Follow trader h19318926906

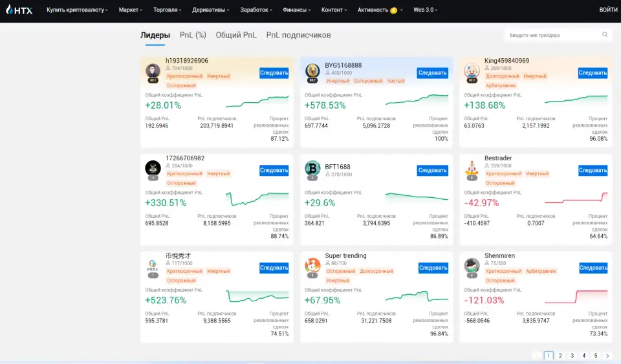(274, 73)
